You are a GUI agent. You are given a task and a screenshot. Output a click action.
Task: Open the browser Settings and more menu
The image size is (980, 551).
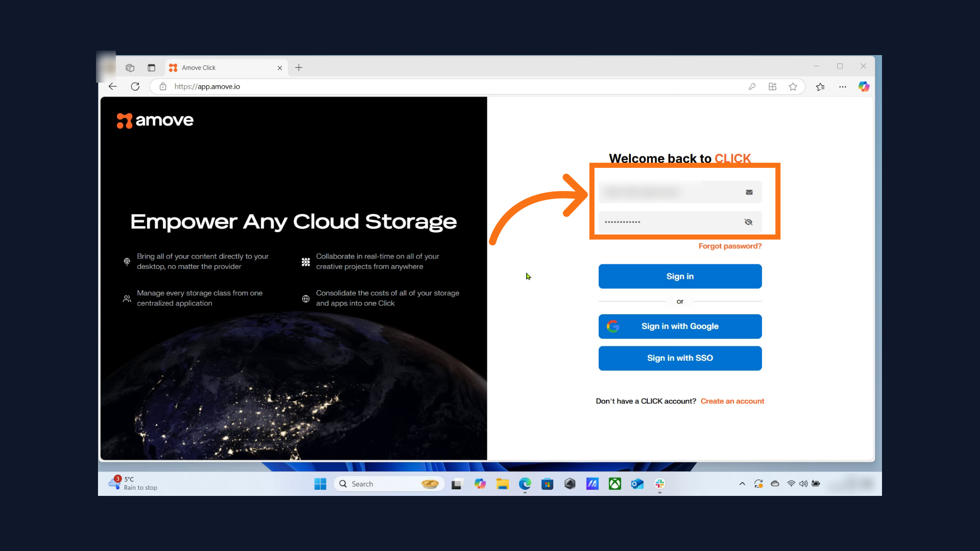click(843, 87)
